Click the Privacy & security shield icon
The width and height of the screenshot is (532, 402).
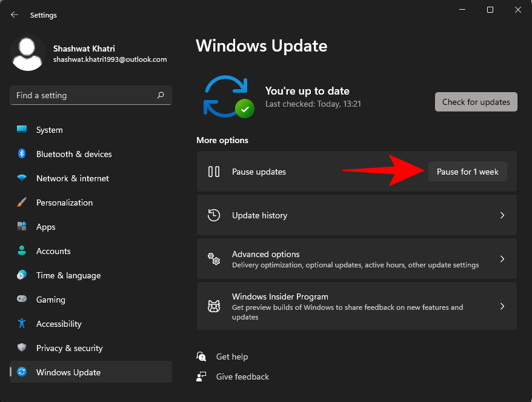[21, 348]
